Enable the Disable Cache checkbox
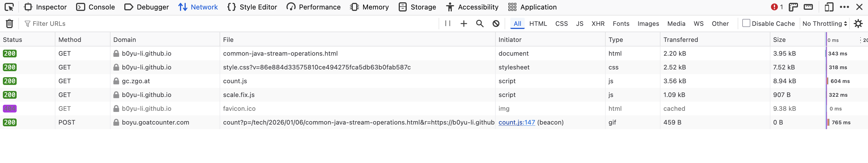Viewport: 868px width, 163px height. tap(746, 23)
